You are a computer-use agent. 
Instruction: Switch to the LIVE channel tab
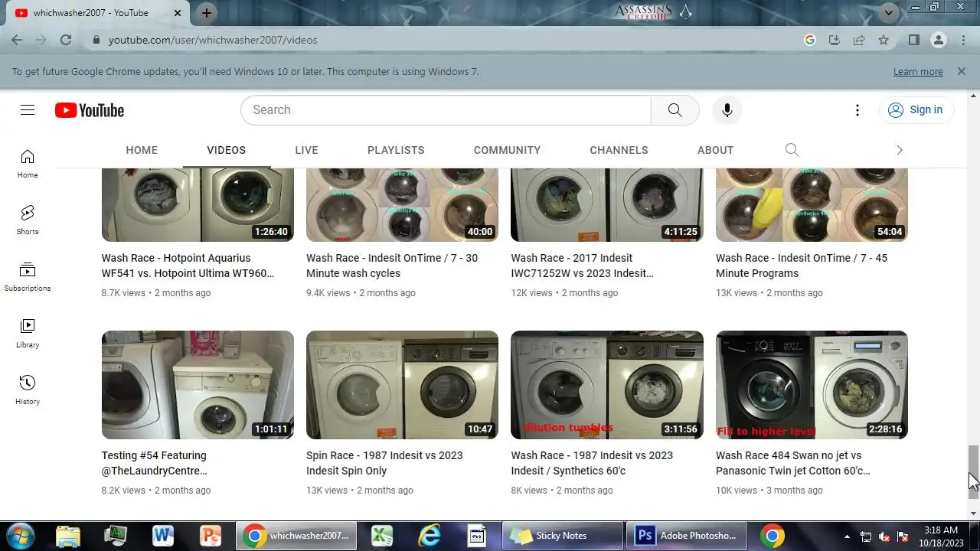click(x=306, y=150)
